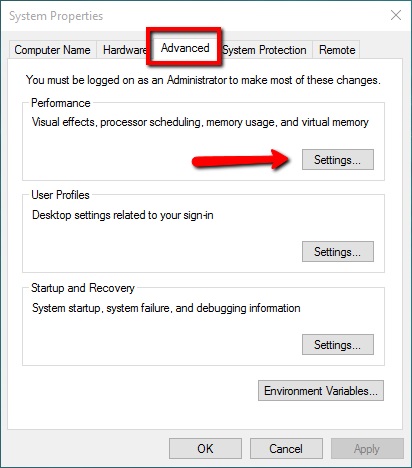Click the User Profiles group heading
The width and height of the screenshot is (412, 468).
60,195
